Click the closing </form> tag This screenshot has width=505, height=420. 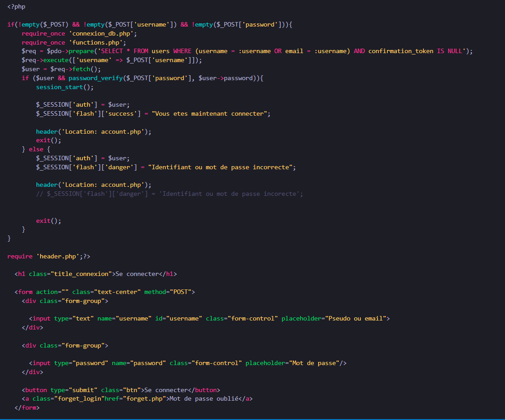pos(27,408)
